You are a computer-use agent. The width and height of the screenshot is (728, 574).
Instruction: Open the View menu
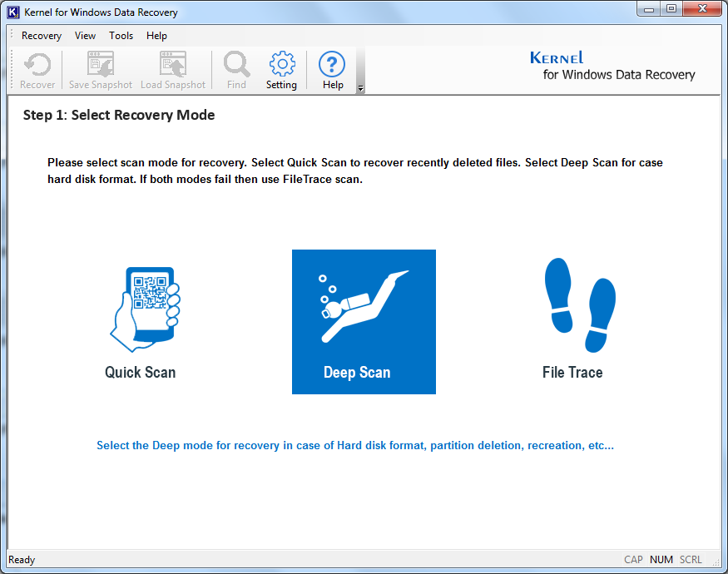85,36
